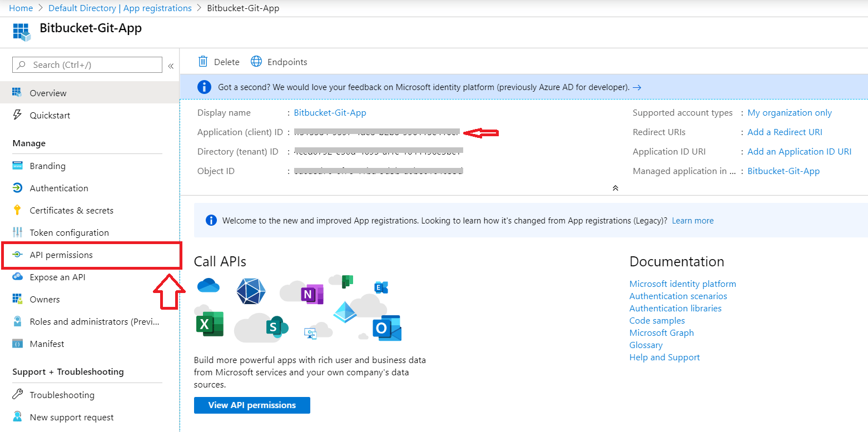Click the blurred Object ID value
The image size is (868, 432).
[378, 171]
